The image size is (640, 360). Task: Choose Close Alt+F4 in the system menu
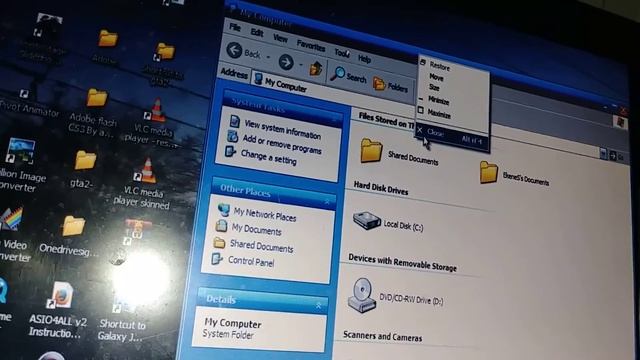(x=451, y=137)
